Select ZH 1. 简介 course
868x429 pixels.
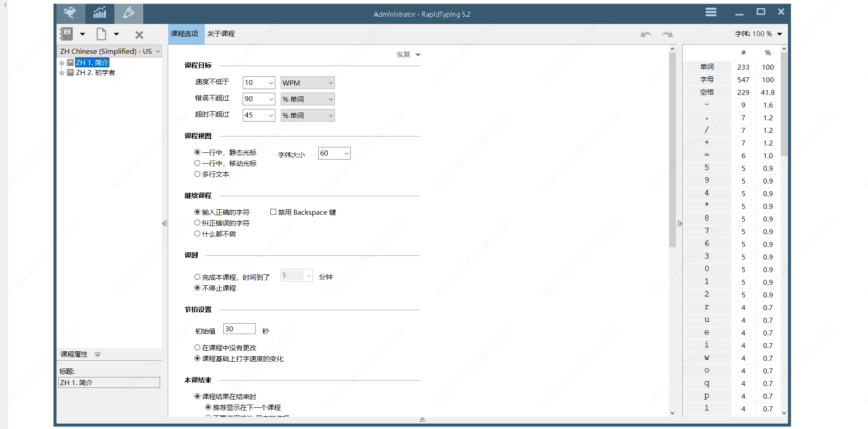click(92, 63)
